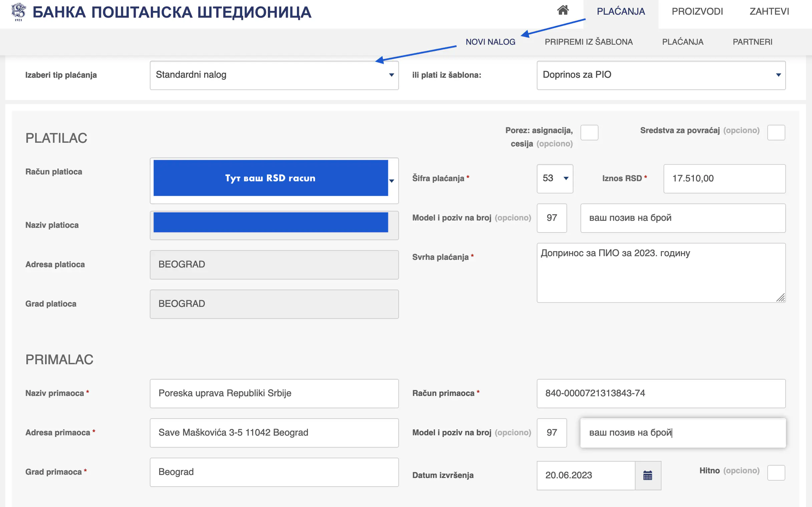Switch to the PRIPREMI IZ ŠABLONA tab

589,42
